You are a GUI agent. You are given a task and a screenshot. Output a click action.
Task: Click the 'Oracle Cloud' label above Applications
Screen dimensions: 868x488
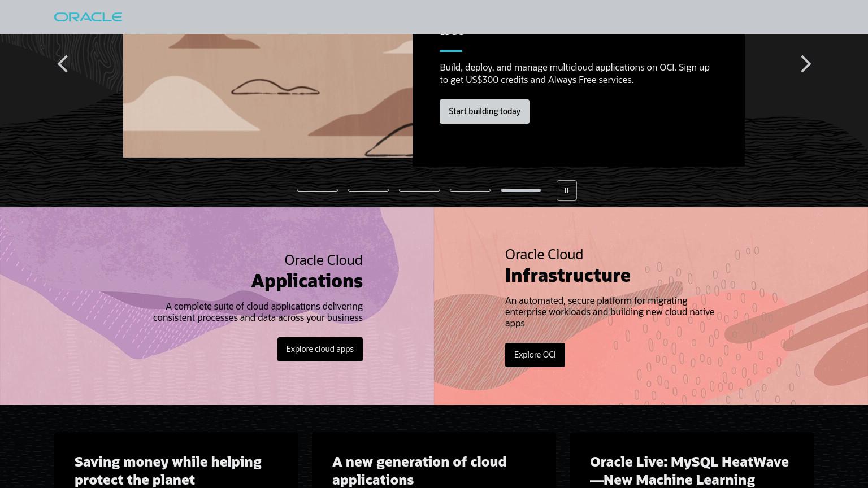[x=323, y=260]
